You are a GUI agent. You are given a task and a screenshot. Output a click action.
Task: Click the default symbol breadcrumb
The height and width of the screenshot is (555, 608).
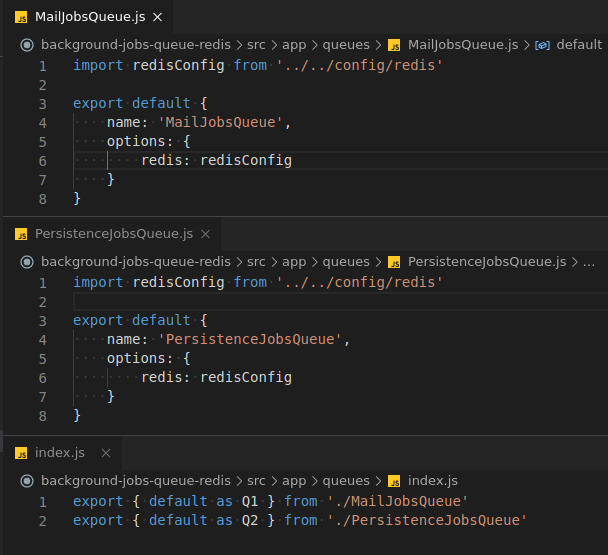click(x=579, y=45)
